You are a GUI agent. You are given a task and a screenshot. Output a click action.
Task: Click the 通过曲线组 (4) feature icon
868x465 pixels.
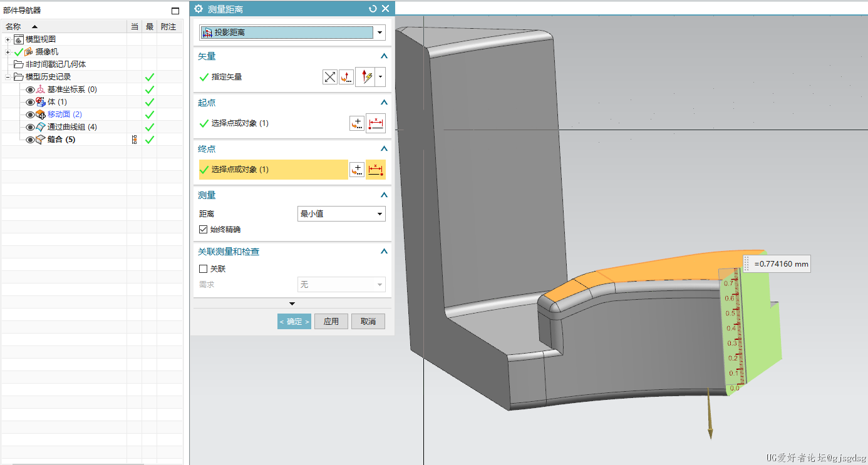click(41, 127)
